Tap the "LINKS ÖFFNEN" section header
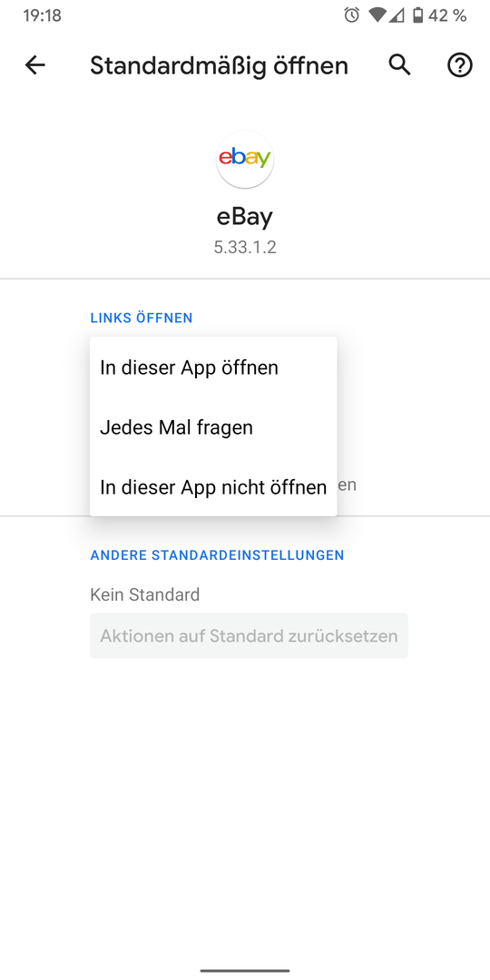The height and width of the screenshot is (980, 490). coord(142,318)
